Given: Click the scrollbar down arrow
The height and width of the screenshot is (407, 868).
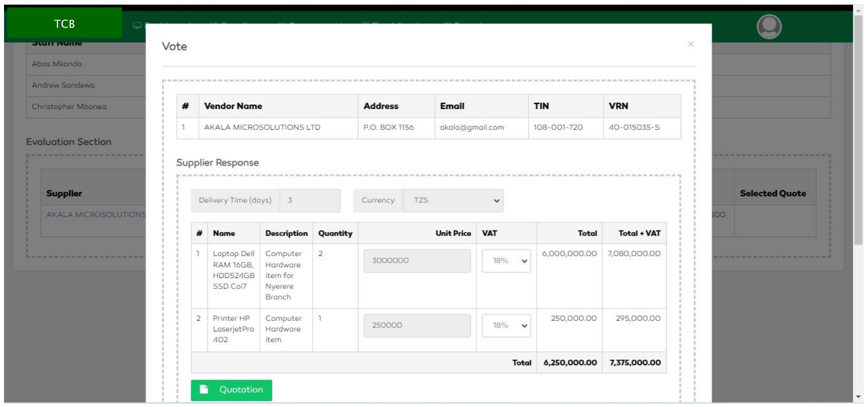Looking at the screenshot, I should tap(858, 397).
